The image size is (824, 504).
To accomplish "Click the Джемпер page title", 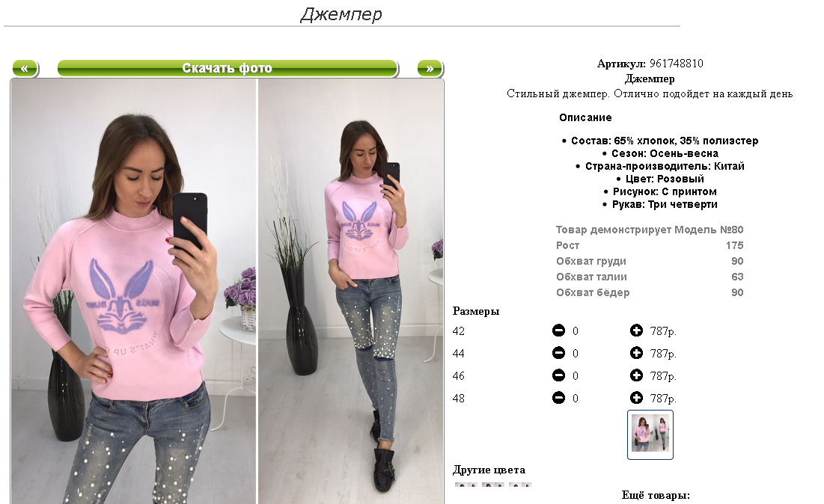I will click(x=341, y=13).
